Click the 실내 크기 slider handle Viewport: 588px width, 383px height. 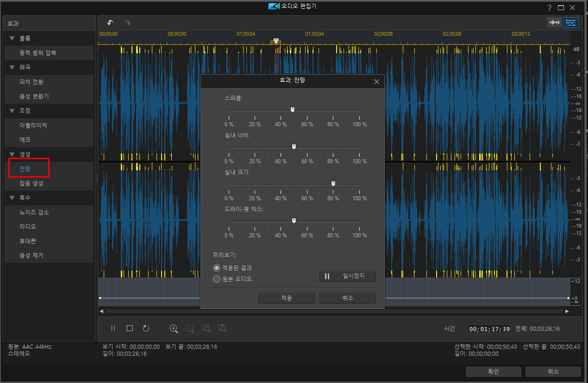click(333, 184)
